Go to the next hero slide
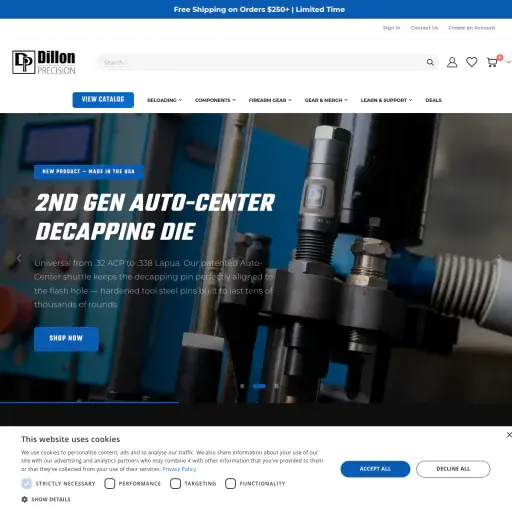Screen dimensions: 512x512 (x=500, y=258)
